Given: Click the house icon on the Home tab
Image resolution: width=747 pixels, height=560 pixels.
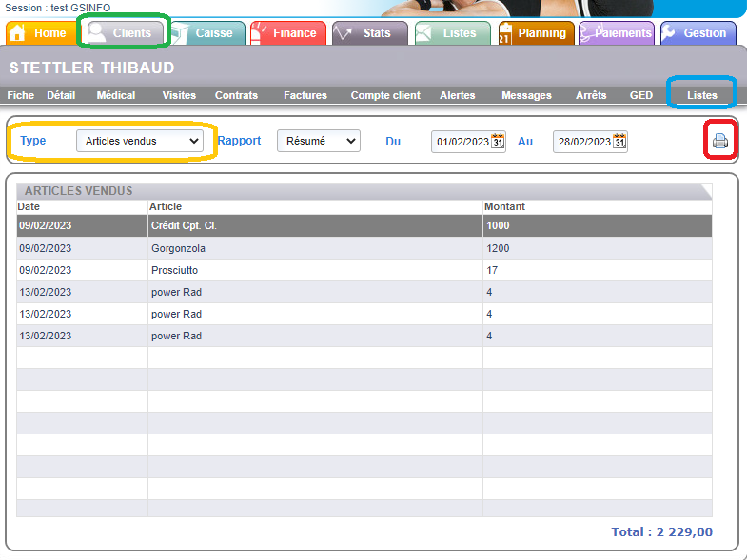Looking at the screenshot, I should click(17, 33).
